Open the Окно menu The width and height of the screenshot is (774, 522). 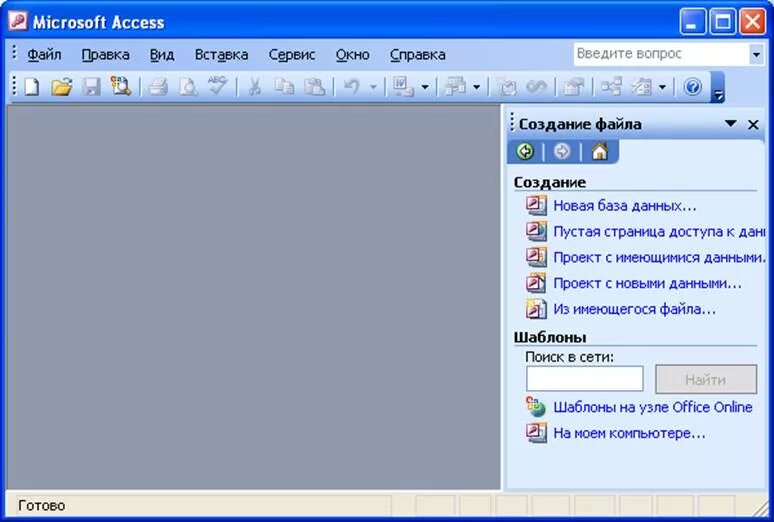(352, 54)
